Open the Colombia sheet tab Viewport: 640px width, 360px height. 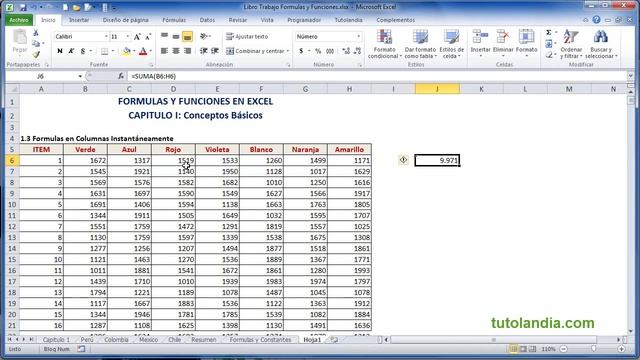point(116,340)
